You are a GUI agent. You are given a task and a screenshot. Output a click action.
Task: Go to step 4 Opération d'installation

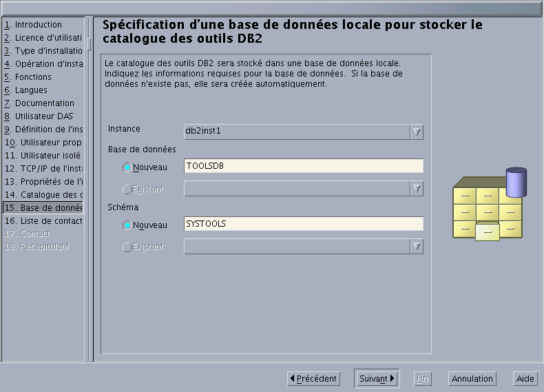43,64
